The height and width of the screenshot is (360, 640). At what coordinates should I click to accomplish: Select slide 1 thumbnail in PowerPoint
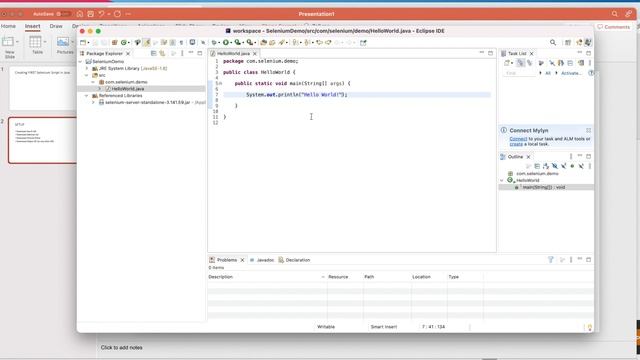point(42,89)
